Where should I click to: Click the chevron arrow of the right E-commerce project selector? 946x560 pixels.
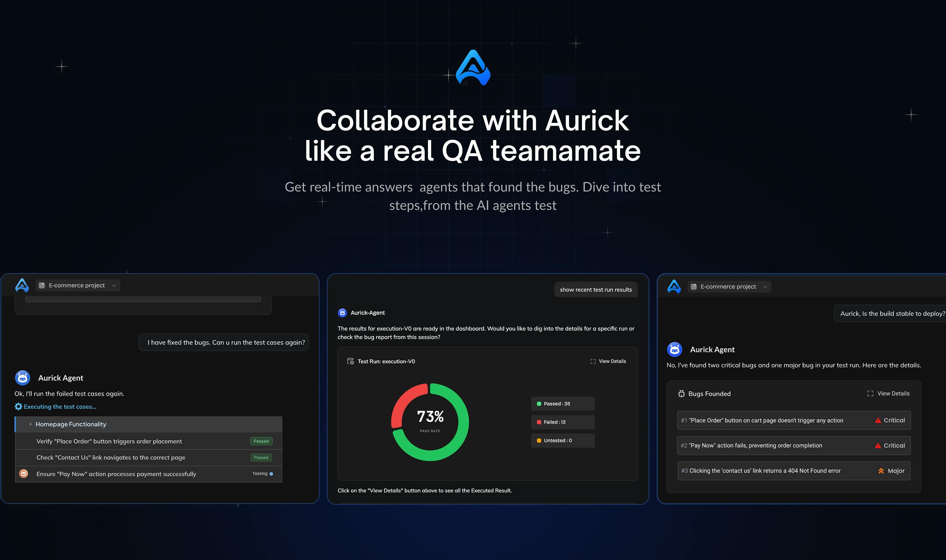765,287
